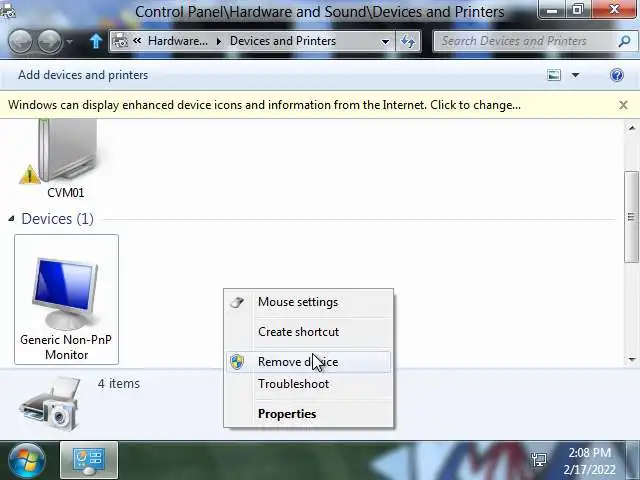Click the Devices (1) group header
Image resolution: width=640 pixels, height=480 pixels.
57,219
